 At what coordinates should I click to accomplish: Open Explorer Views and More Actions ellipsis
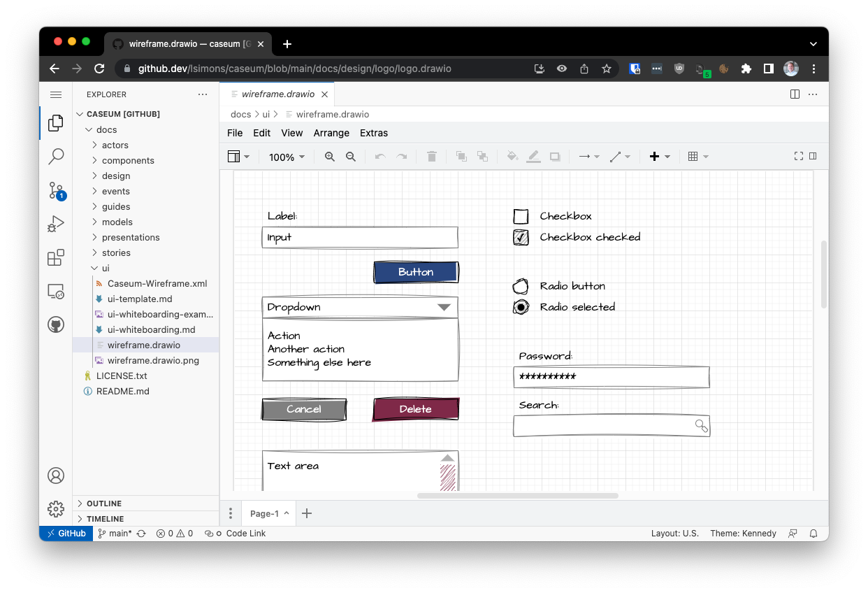(203, 94)
